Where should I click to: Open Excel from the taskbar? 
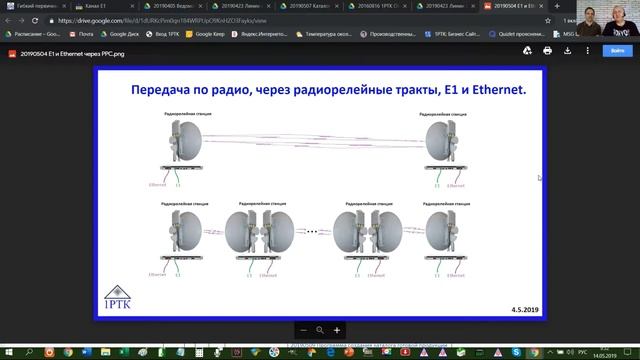124,352
